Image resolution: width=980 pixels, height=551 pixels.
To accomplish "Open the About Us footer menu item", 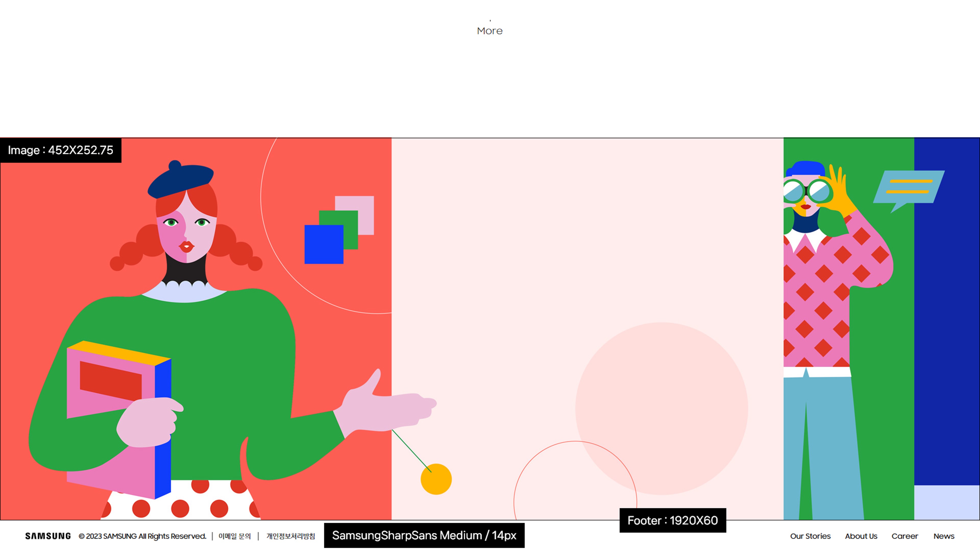I will click(x=861, y=536).
